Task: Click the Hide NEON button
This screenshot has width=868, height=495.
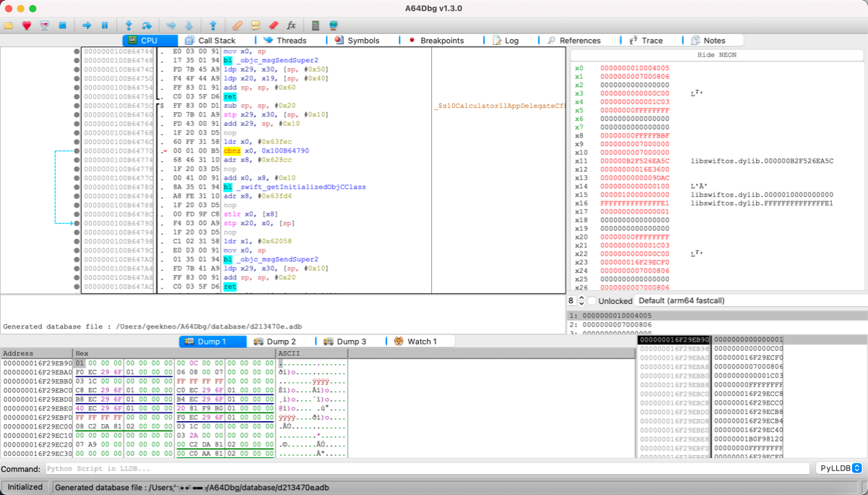Action: 718,55
